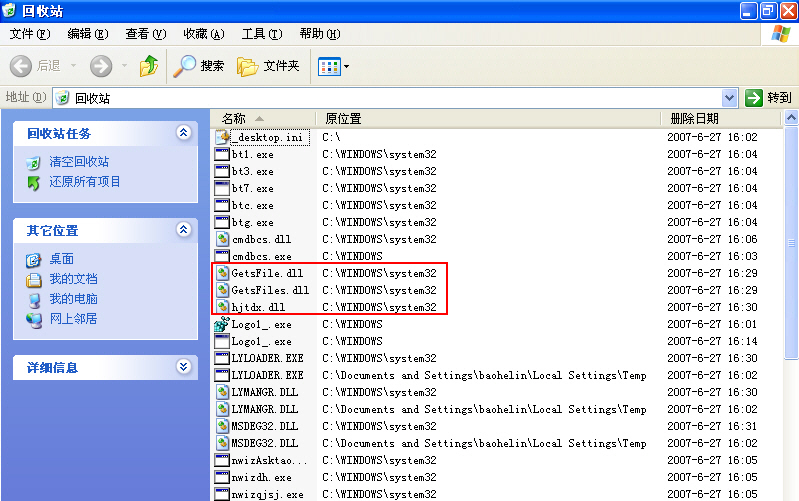799x501 pixels.
Task: Open the 文件(F) menu
Action: coord(30,34)
